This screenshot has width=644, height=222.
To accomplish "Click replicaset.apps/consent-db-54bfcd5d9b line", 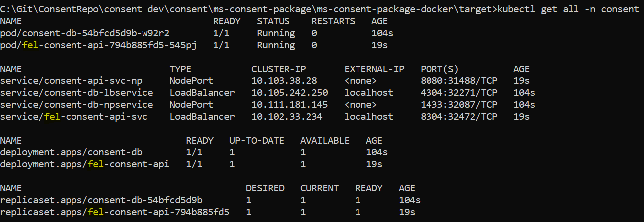I will pos(211,200).
